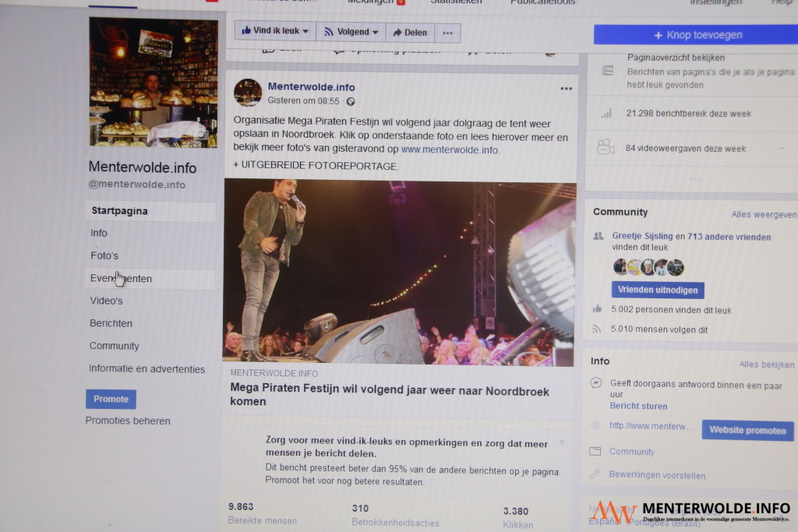Click the video camera icon for video views

pos(605,147)
